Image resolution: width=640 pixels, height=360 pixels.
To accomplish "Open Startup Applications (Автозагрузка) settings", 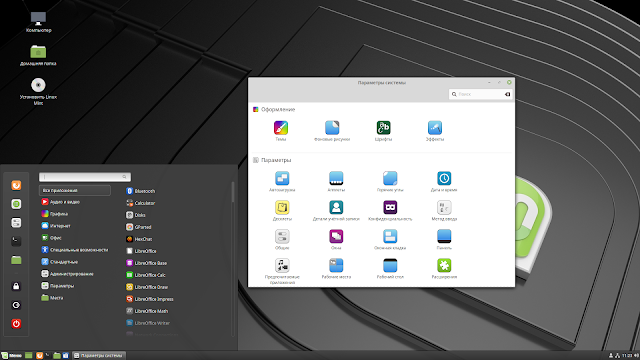I will (282, 181).
